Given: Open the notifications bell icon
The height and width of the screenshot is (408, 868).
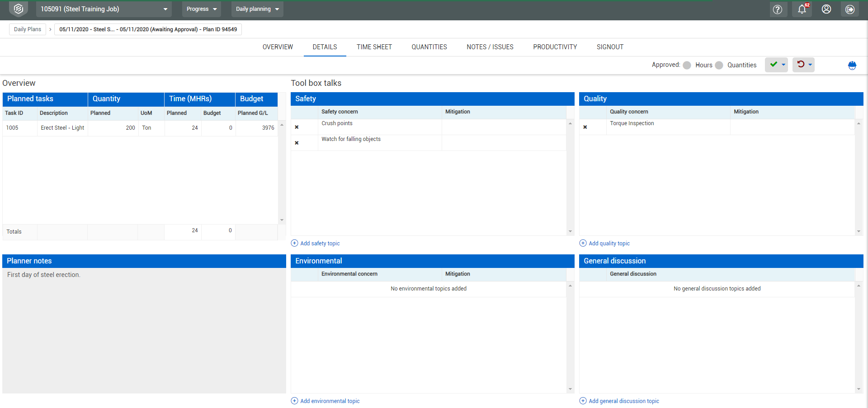Looking at the screenshot, I should (x=802, y=9).
